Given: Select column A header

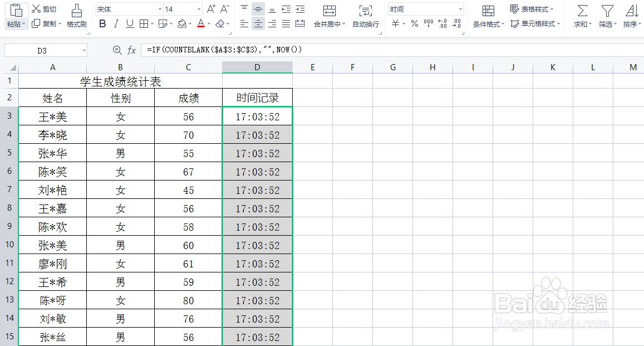Looking at the screenshot, I should tap(52, 67).
